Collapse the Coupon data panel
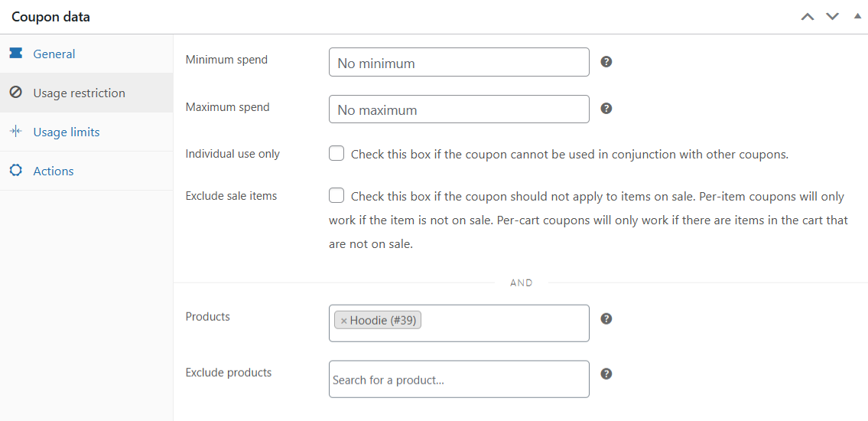Screen dimensions: 868x421 [857, 17]
